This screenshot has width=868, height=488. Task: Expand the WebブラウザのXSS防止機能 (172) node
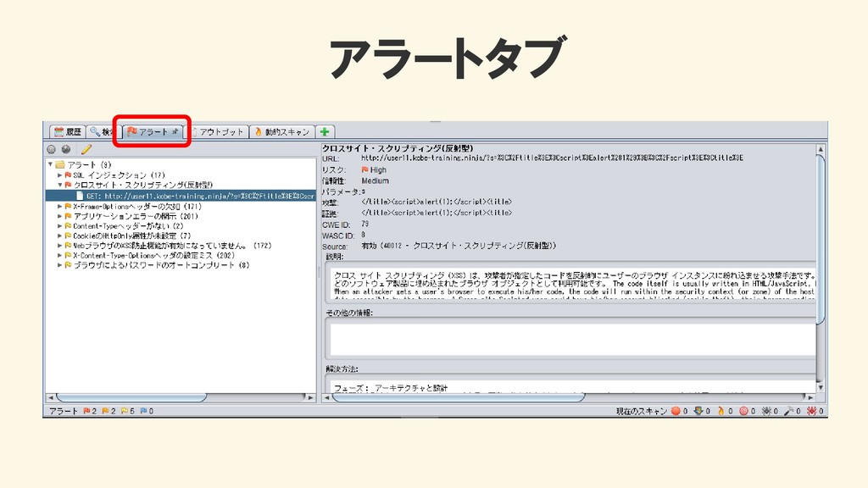[x=60, y=245]
